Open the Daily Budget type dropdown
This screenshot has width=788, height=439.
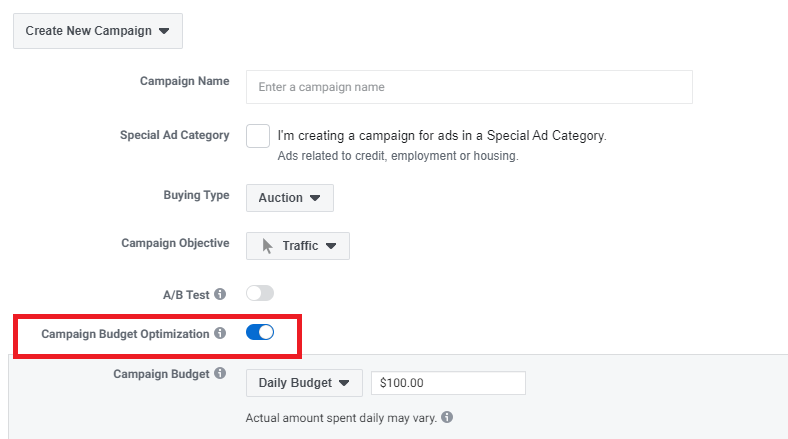tap(304, 383)
